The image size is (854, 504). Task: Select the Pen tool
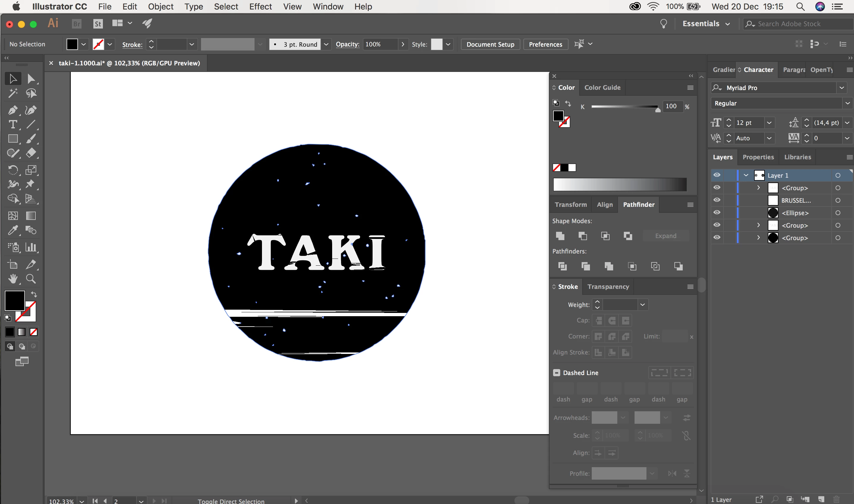12,110
